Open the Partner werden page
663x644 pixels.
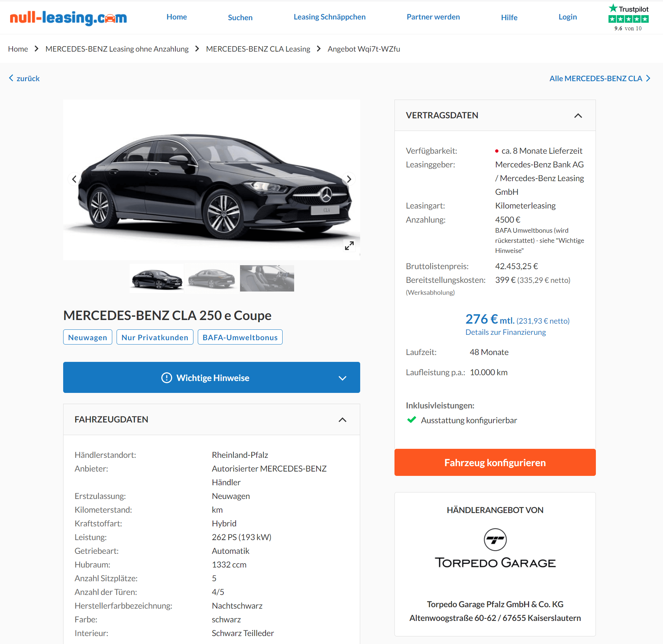point(433,17)
